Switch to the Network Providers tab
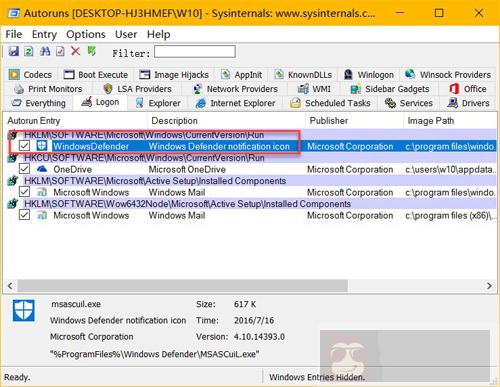 click(x=236, y=89)
